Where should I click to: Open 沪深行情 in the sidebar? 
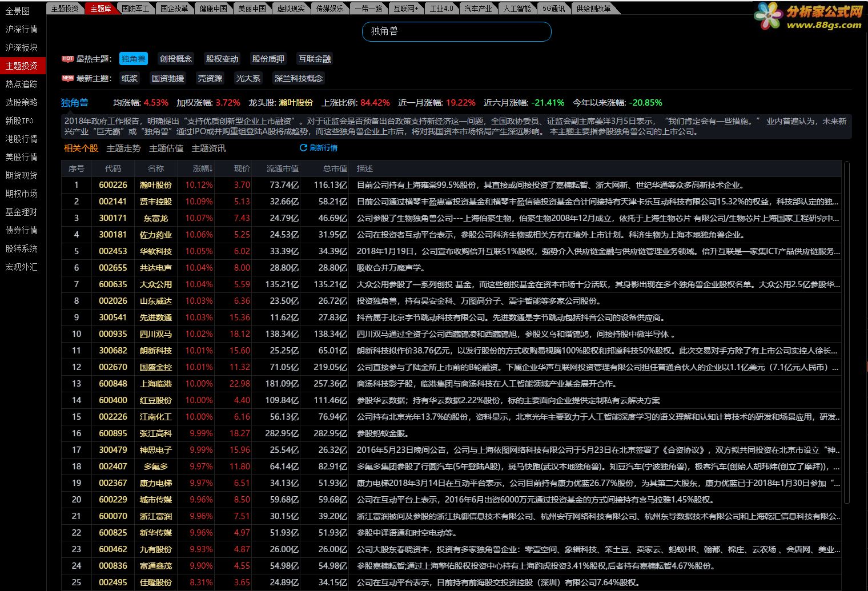point(22,29)
